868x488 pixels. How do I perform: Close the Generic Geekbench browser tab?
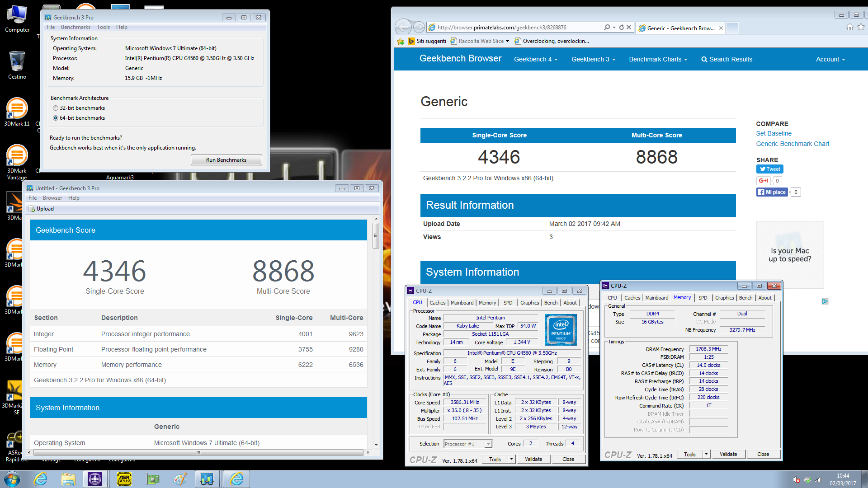pos(721,28)
